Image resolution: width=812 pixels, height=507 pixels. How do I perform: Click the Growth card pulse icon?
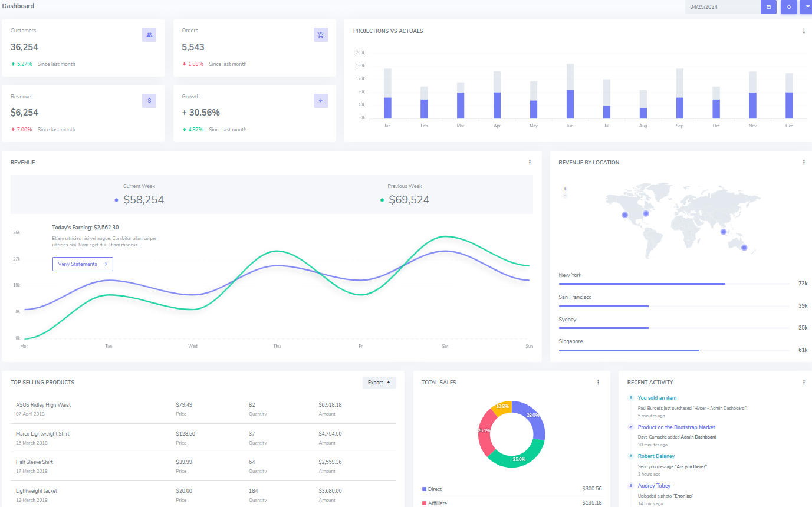click(320, 101)
